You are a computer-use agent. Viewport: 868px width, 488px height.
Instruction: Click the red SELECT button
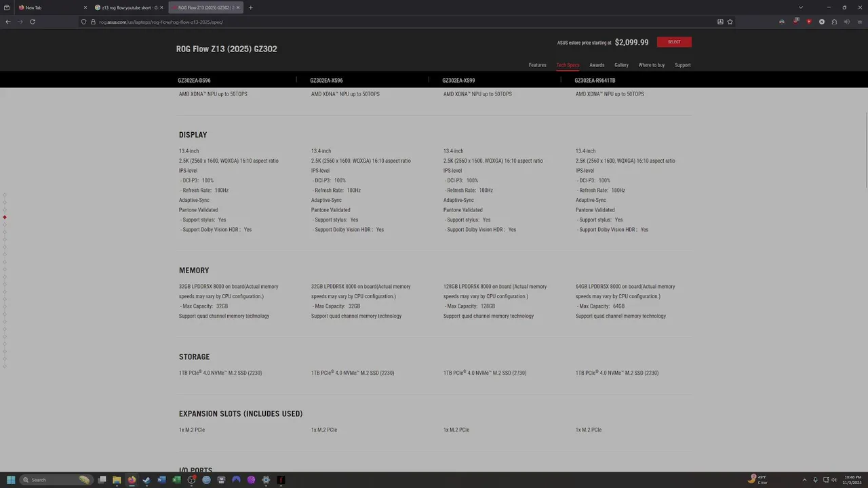click(x=674, y=42)
